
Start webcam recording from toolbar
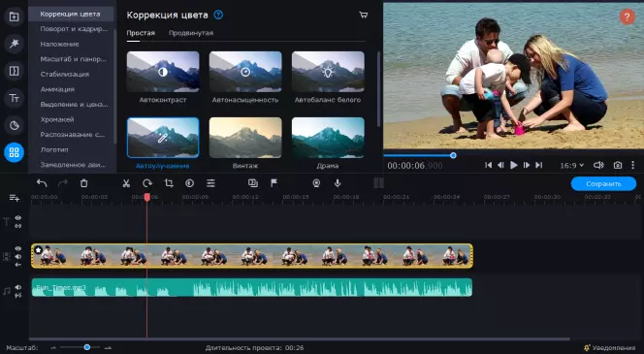click(x=316, y=183)
